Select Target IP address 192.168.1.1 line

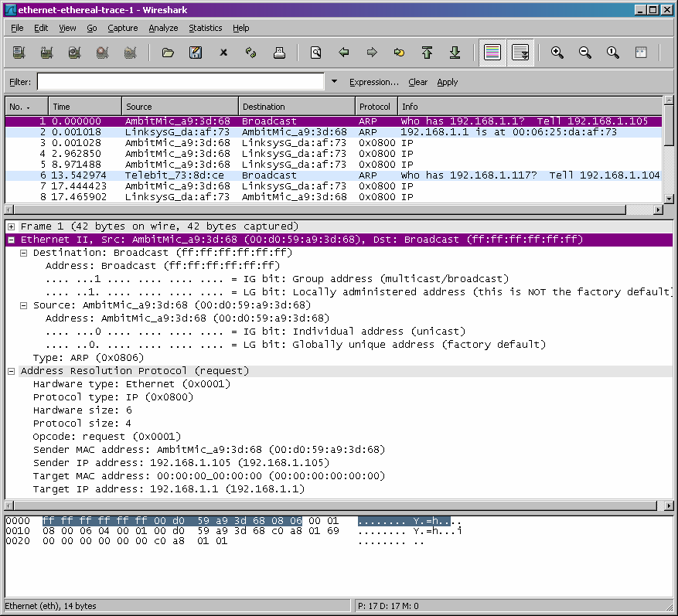tap(169, 489)
